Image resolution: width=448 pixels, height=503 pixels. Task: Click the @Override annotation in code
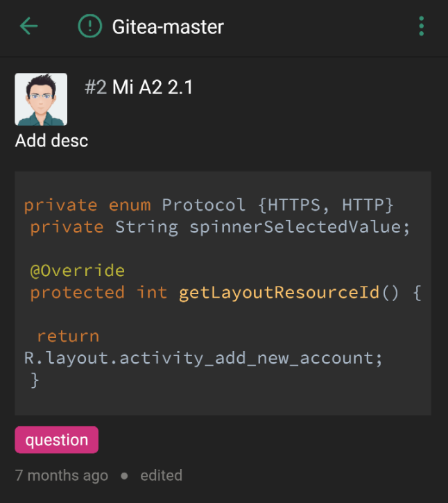77,271
